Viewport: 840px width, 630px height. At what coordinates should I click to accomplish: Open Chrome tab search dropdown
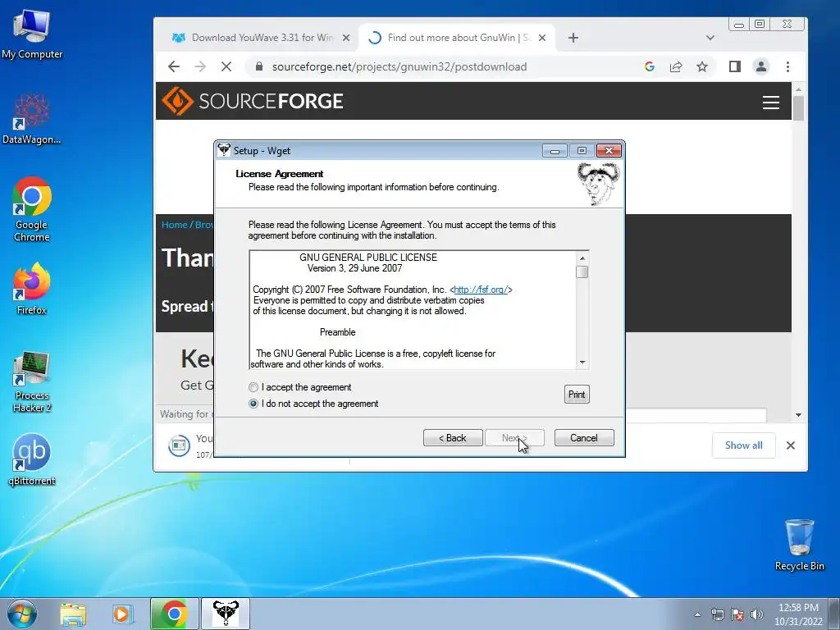click(710, 38)
